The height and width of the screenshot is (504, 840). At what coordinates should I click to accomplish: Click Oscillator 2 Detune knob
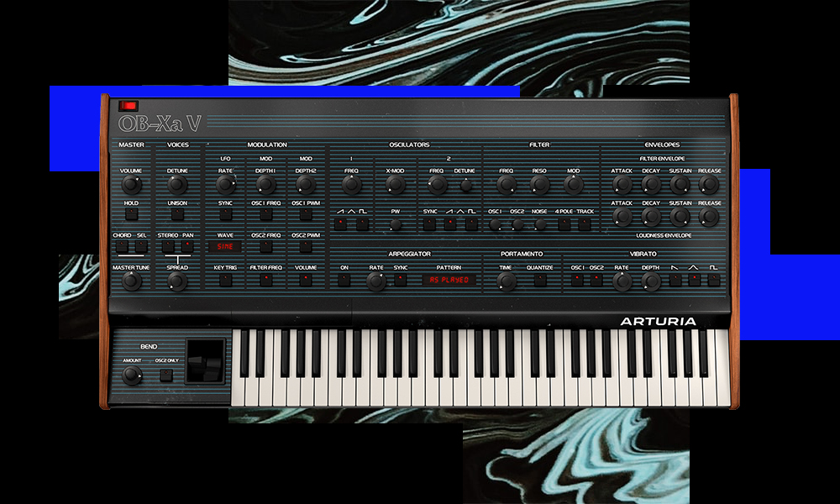pyautogui.click(x=466, y=186)
